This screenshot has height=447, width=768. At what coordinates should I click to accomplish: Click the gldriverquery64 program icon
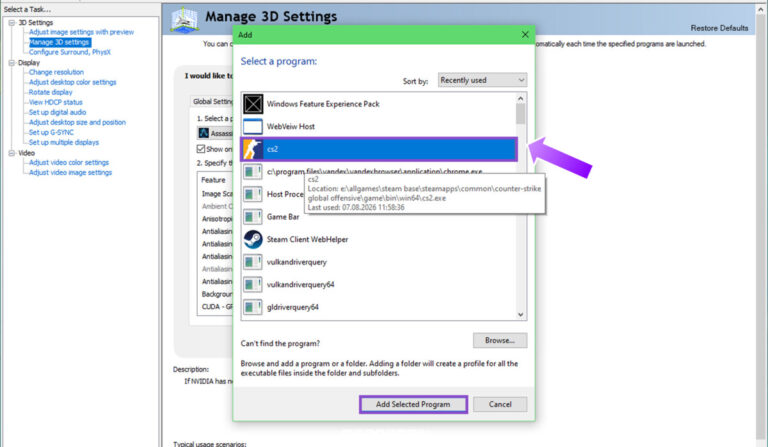click(253, 307)
